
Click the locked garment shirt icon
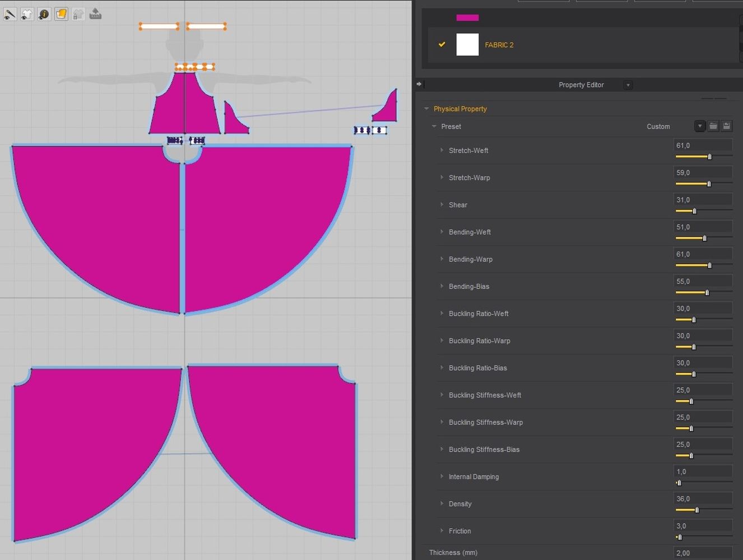click(78, 14)
